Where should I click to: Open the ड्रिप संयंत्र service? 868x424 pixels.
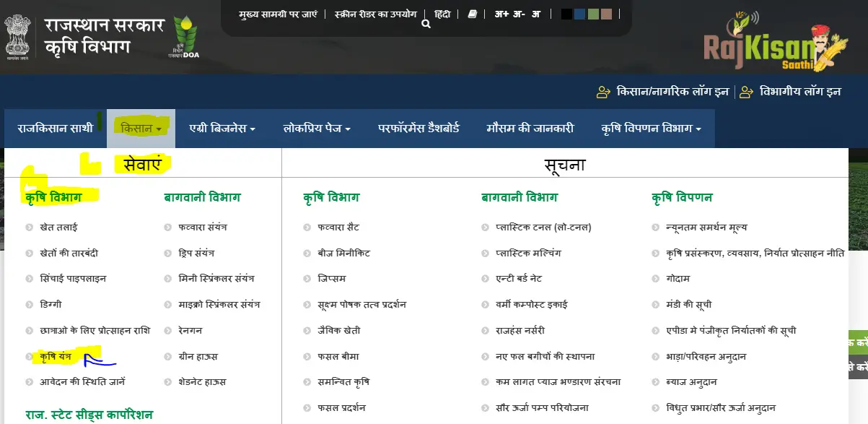(197, 254)
